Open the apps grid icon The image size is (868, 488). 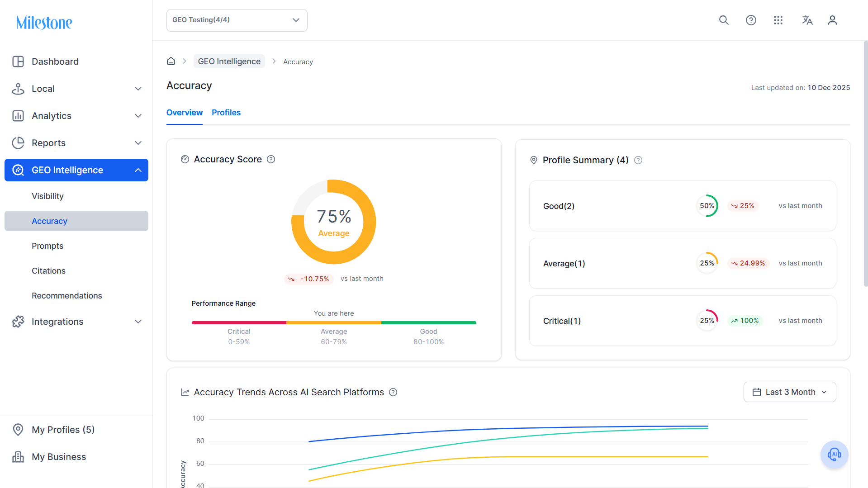tap(778, 20)
